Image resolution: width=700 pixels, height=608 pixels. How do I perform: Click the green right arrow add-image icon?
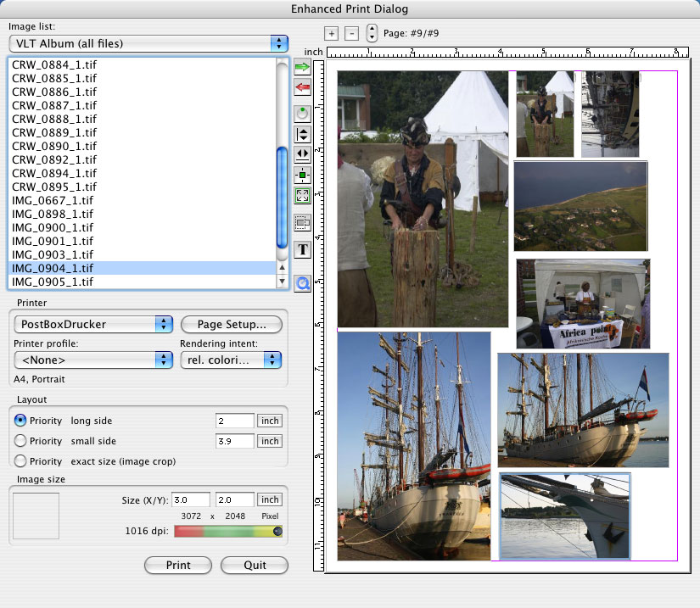tap(301, 65)
